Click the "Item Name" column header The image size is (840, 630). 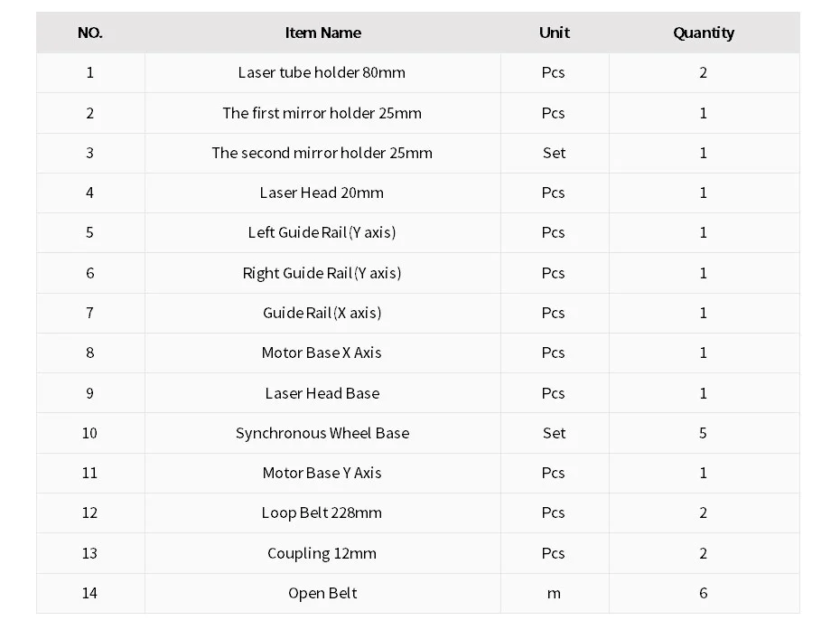[322, 33]
